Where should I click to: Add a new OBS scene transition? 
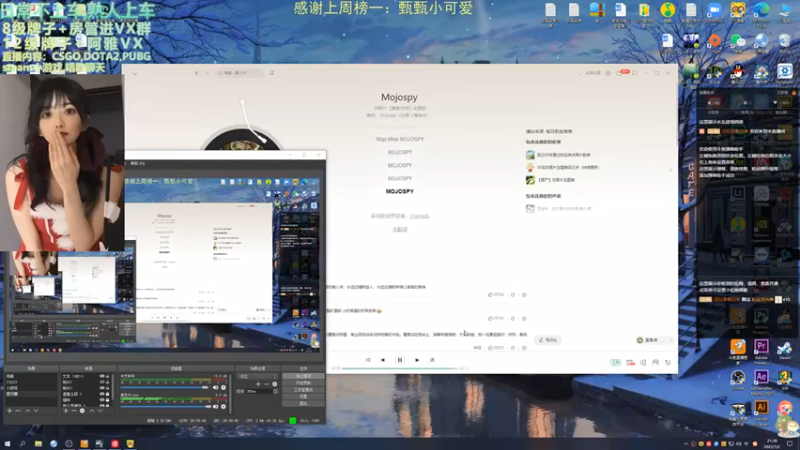point(258,384)
